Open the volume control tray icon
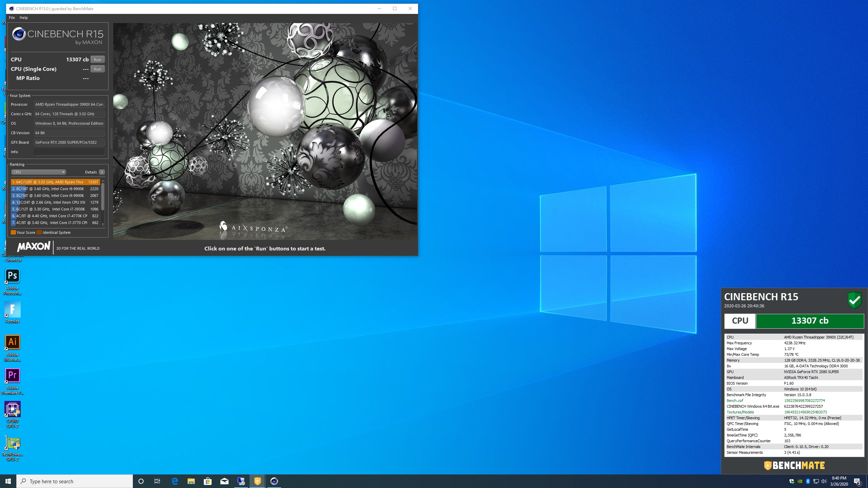Viewport: 868px width, 488px height. click(x=824, y=481)
